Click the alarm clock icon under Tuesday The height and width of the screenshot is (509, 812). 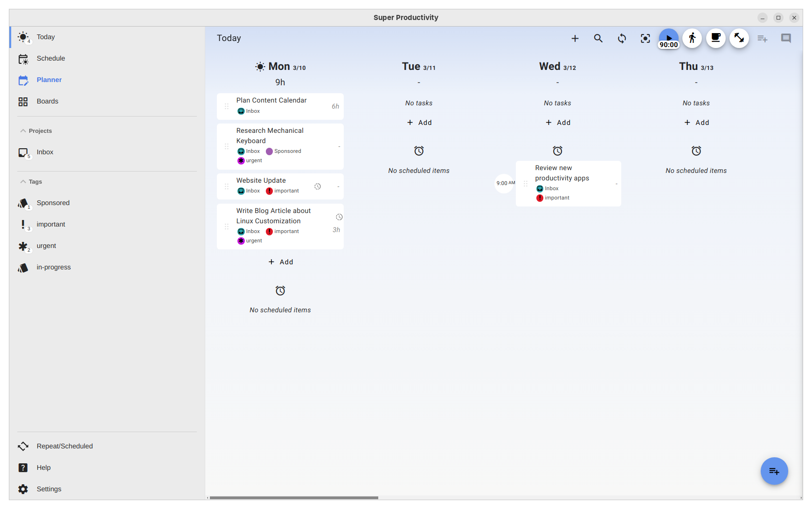tap(419, 151)
